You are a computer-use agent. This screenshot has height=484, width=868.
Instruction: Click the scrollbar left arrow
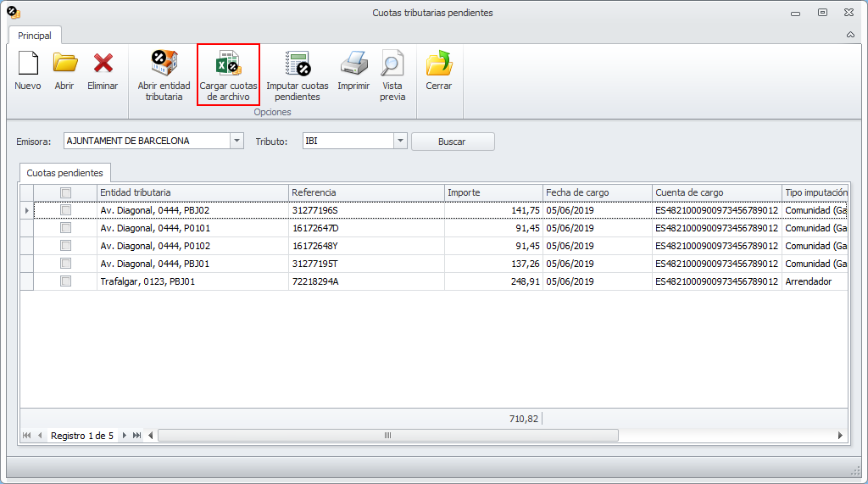click(151, 436)
